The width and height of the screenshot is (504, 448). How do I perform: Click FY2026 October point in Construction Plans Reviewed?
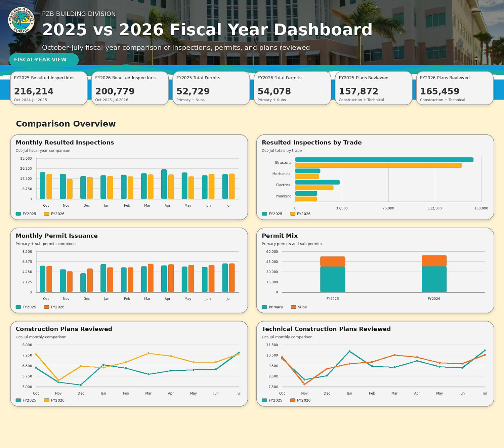(36, 354)
